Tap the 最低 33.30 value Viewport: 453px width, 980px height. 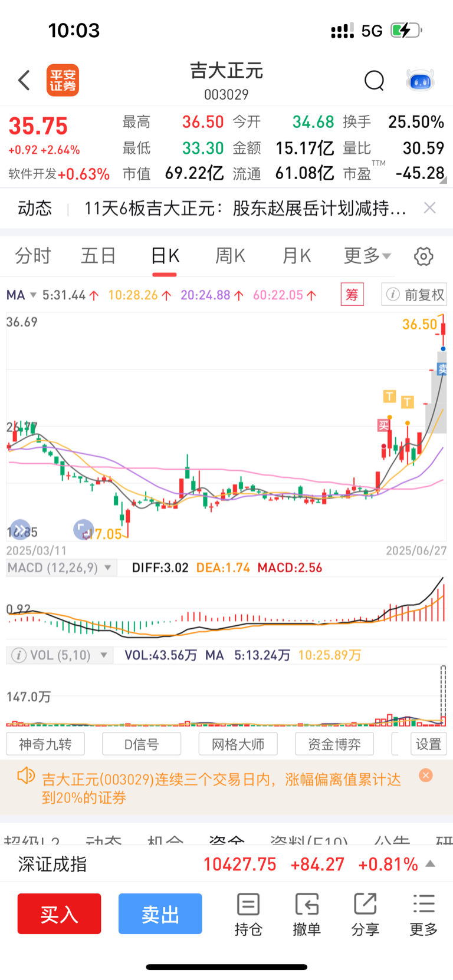tap(203, 148)
